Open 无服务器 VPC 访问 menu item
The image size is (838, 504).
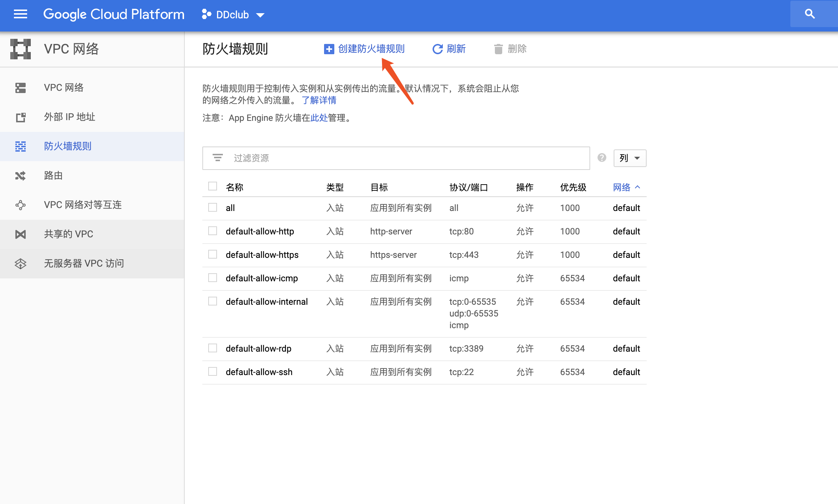point(92,263)
